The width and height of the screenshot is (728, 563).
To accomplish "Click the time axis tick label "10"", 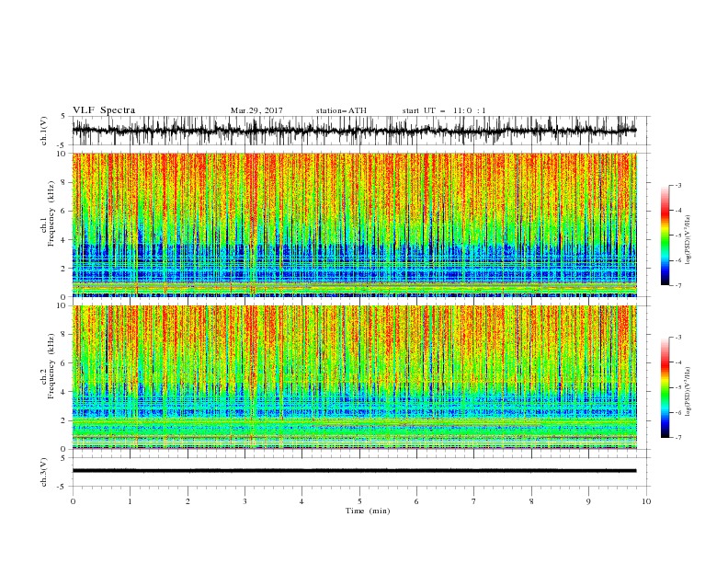I will tap(646, 501).
